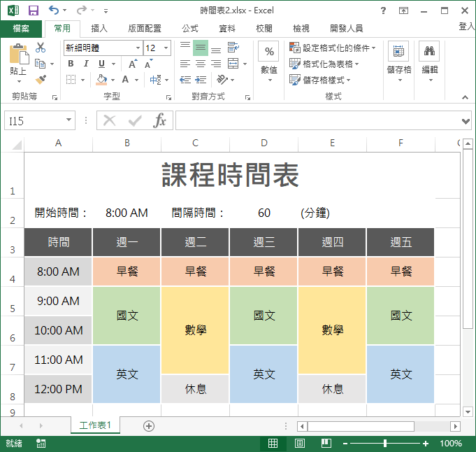Decrease font size with the smaller A icon
Screen dimensions: 476x452
[x=148, y=64]
